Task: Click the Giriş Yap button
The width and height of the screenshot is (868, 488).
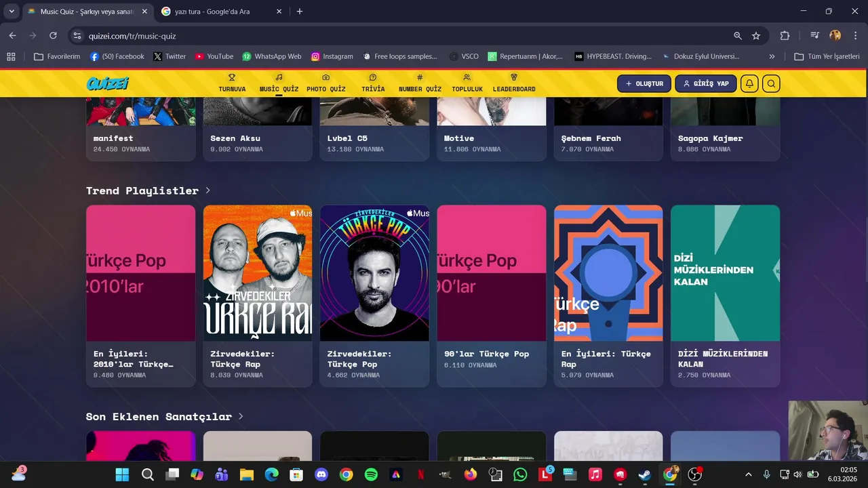Action: pyautogui.click(x=706, y=83)
